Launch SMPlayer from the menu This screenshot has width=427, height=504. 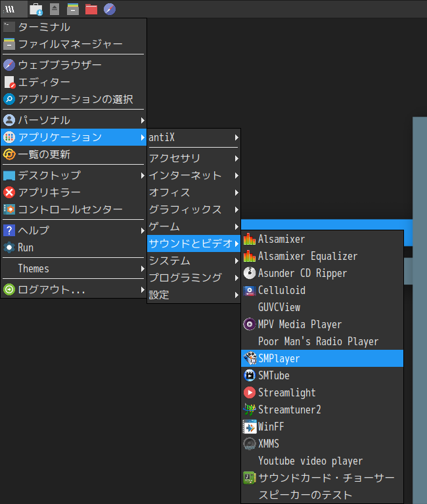(322, 358)
